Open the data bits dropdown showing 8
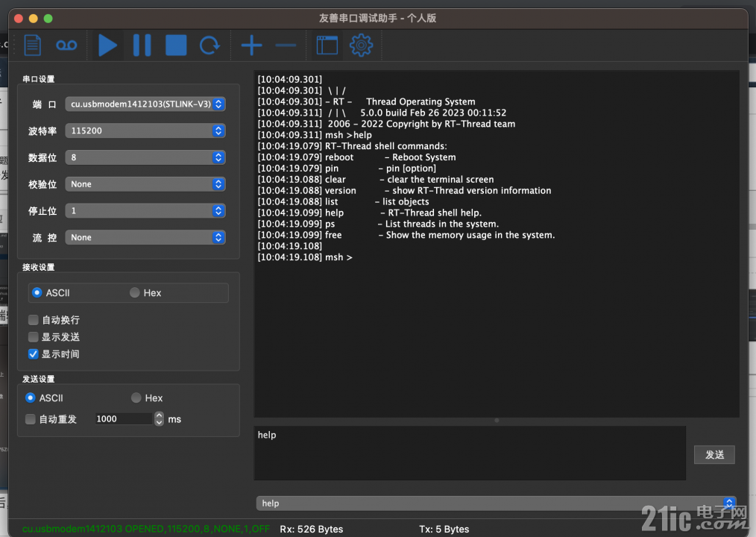 [145, 157]
